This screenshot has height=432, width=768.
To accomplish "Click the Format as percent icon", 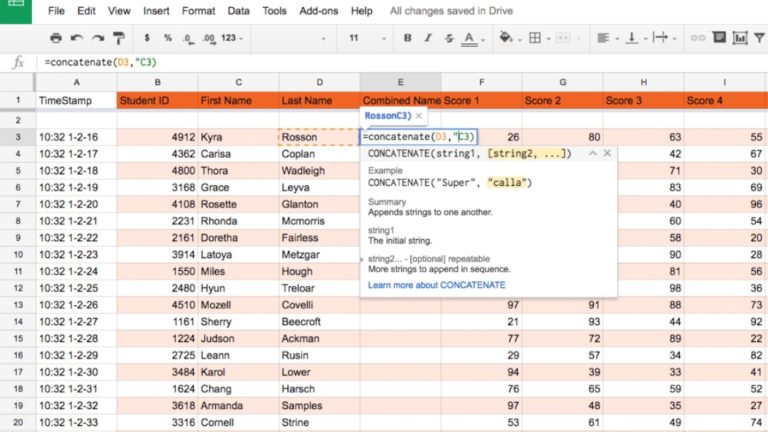I will click(x=168, y=38).
